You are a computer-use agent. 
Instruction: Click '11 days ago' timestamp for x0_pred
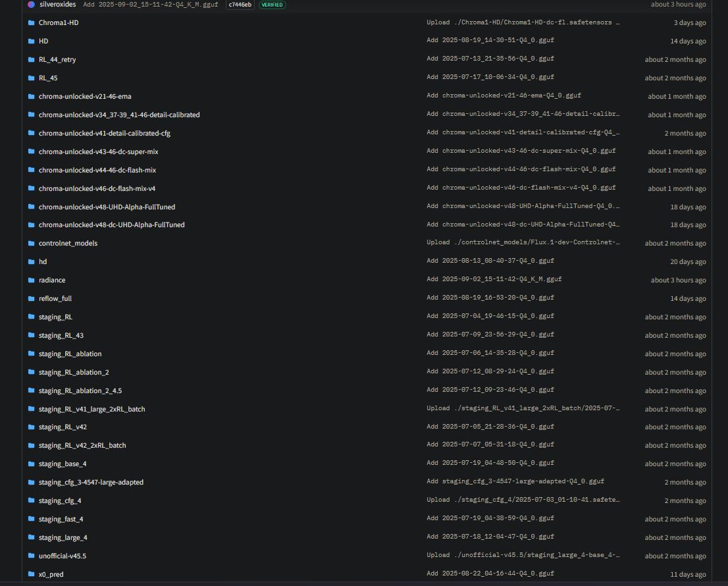click(x=688, y=575)
